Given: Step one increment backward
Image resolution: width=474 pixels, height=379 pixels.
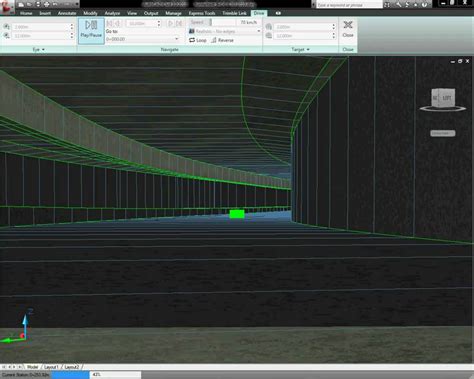Looking at the screenshot, I should click(x=117, y=23).
